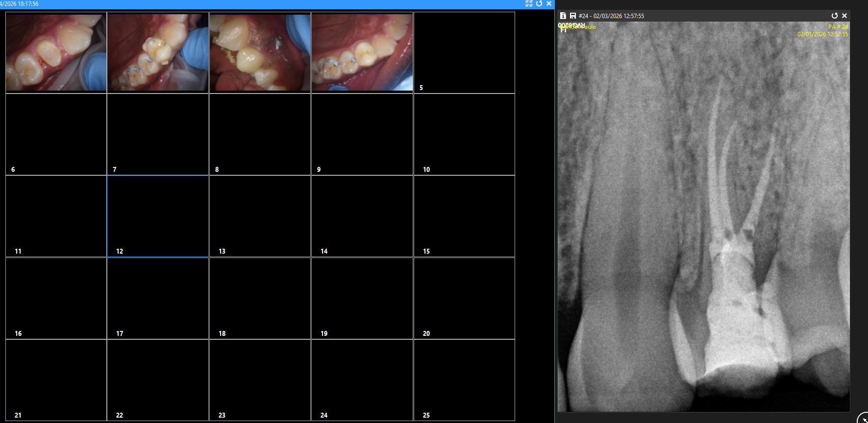Click the yellow date stamp under 'PA # 24'
The width and height of the screenshot is (868, 423).
(x=822, y=34)
